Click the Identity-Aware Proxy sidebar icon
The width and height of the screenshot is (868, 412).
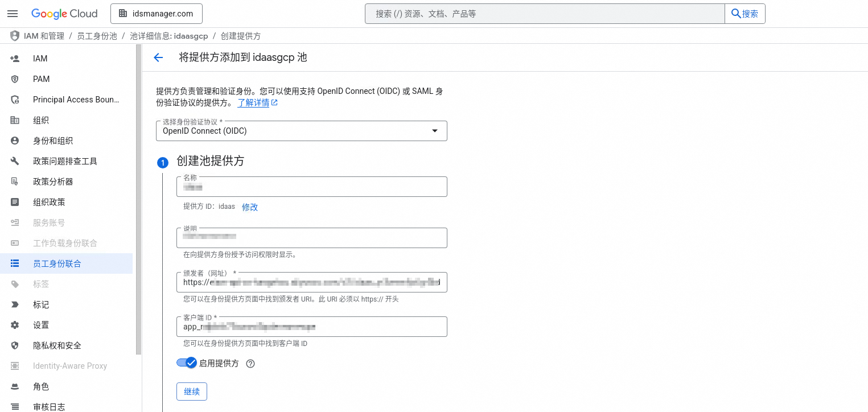[15, 366]
